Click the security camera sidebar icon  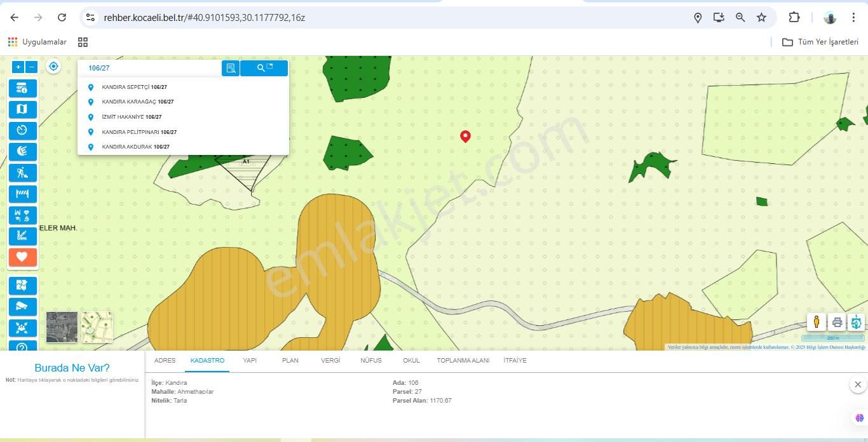(x=22, y=306)
